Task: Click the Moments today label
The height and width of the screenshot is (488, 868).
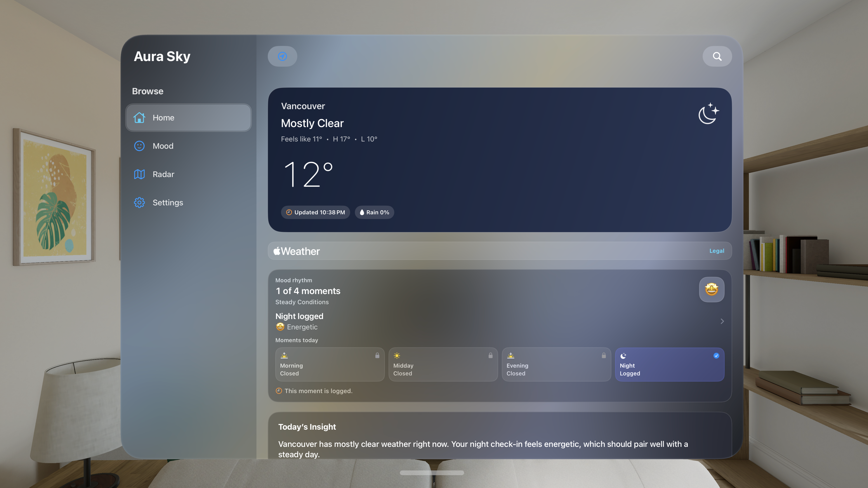Action: pyautogui.click(x=297, y=340)
